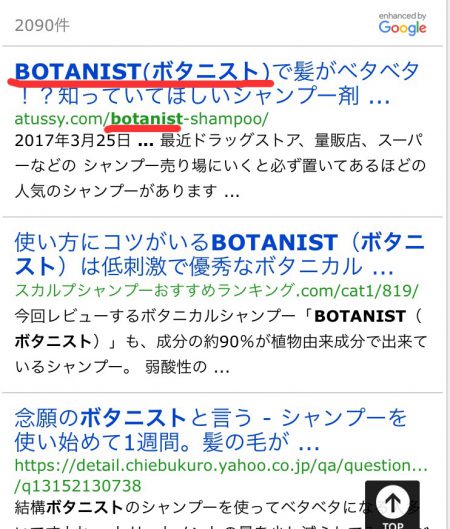Click 使い始めて1週間。髪の毛が line of third title

(167, 442)
